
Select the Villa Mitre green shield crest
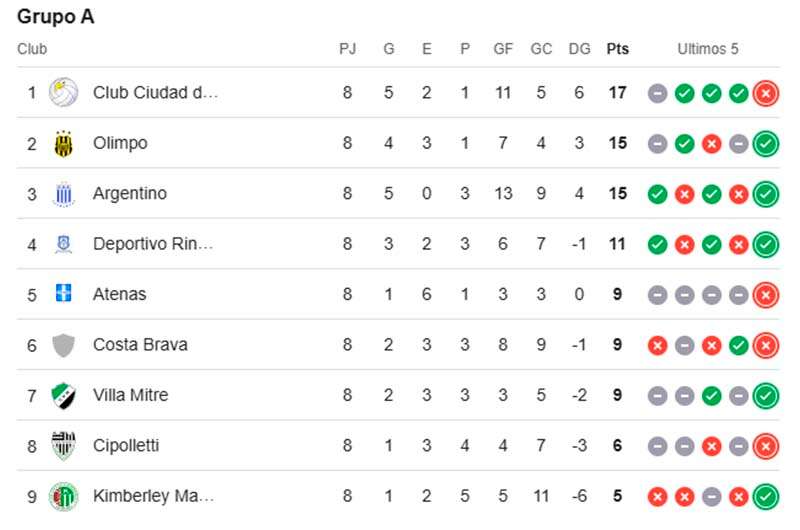63,395
